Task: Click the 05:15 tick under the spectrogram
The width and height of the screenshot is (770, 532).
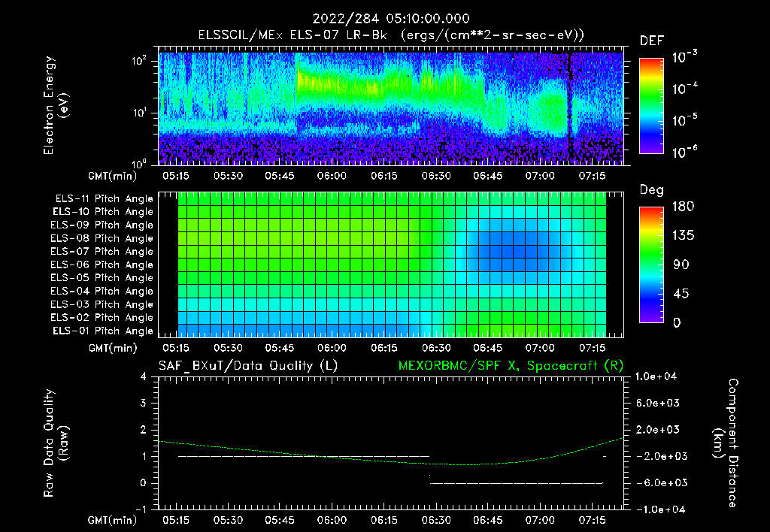Action: (176, 176)
